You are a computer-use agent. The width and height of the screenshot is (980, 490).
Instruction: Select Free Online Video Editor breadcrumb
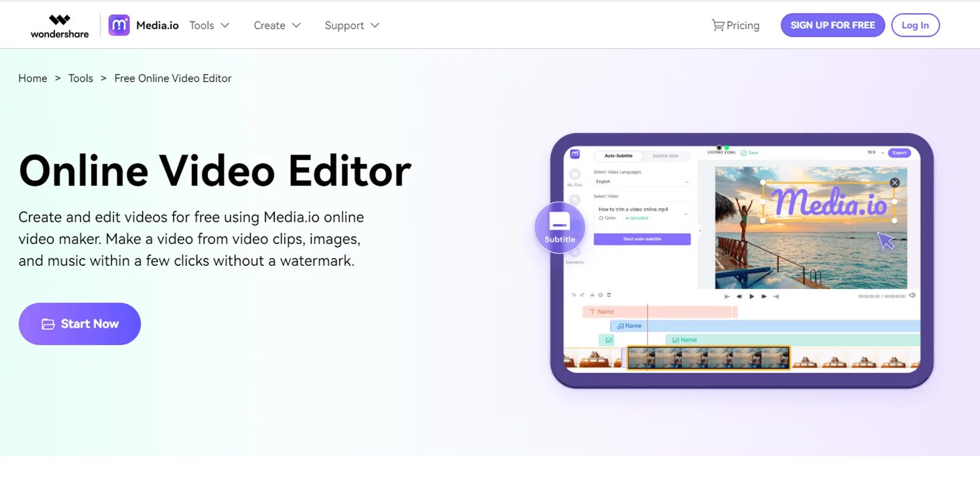(173, 78)
